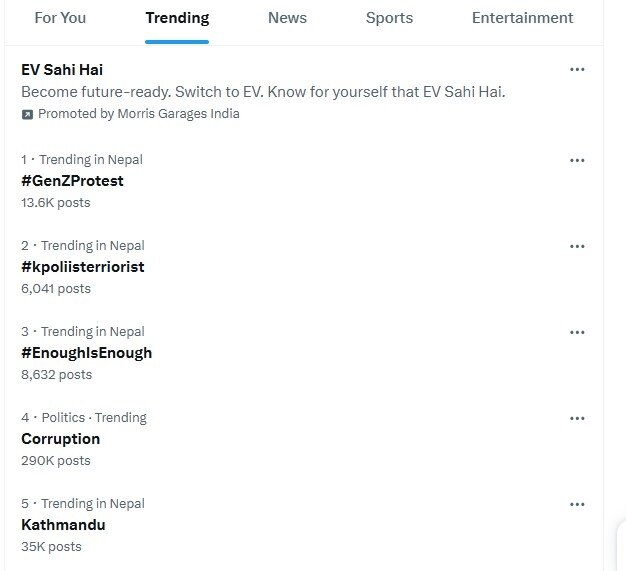Switch to the For You tab
Screen dimensions: 626x571
(x=60, y=18)
